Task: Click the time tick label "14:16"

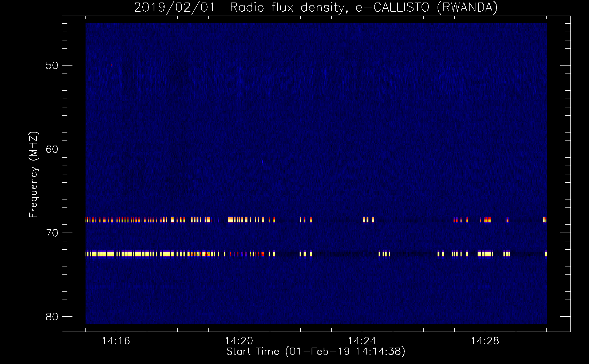Action: pyautogui.click(x=116, y=341)
